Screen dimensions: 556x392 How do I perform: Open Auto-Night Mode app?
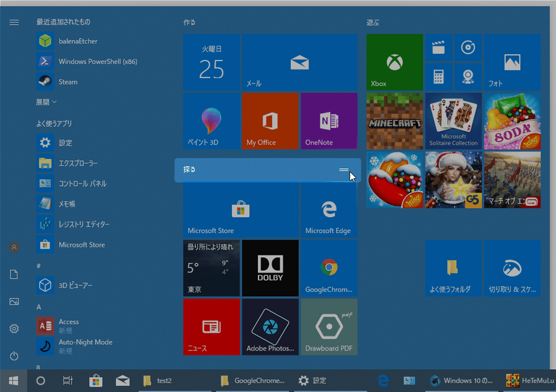click(74, 346)
